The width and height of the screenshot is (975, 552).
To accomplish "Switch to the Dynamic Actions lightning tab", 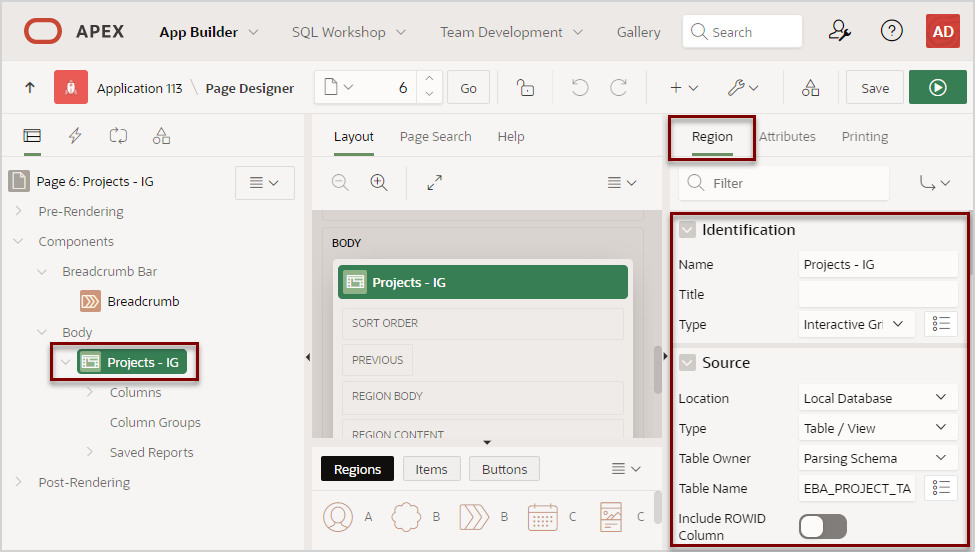I will tap(75, 136).
